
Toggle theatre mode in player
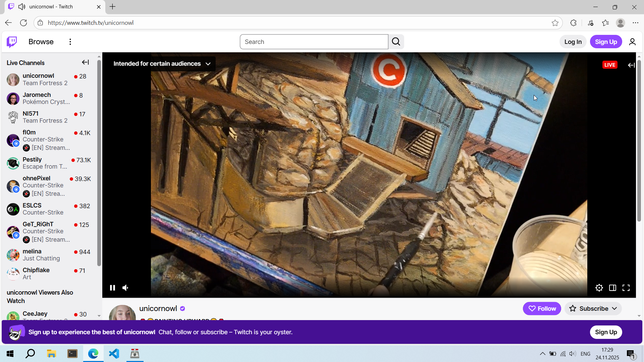pyautogui.click(x=612, y=288)
